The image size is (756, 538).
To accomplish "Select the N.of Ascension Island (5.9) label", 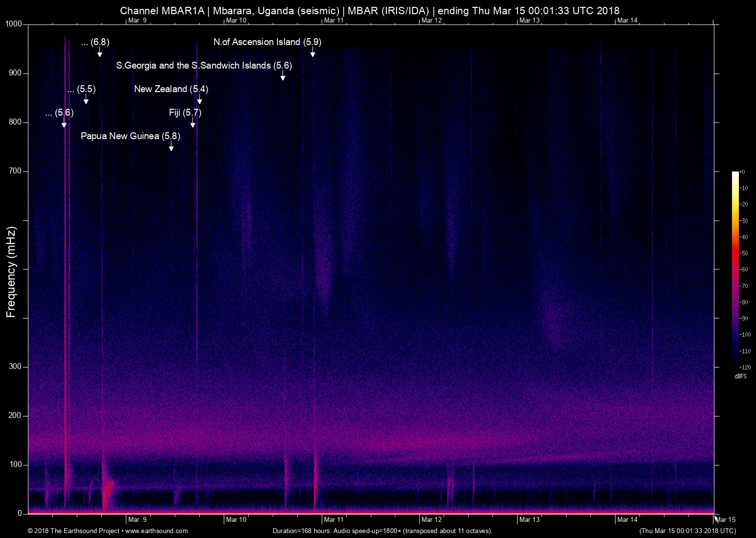I will point(267,42).
